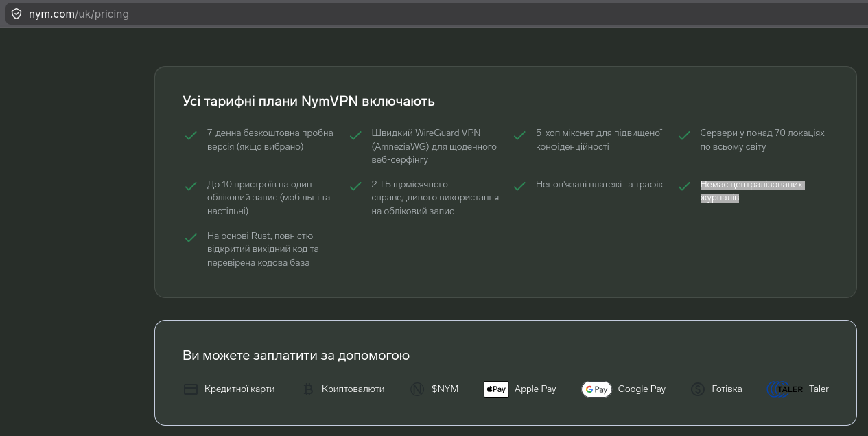Click checkmark beside Непов'язані платежі та трафік
Screen dimensions: 868x436
520,186
